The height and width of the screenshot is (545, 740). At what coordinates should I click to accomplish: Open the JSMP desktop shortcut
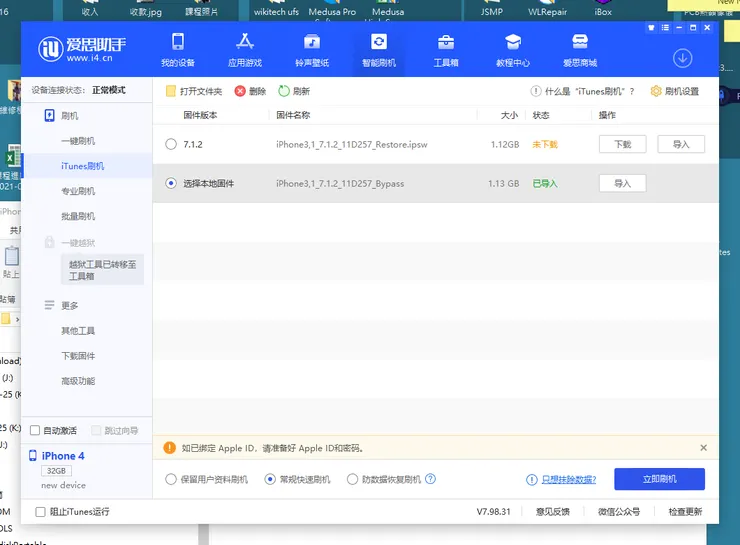[491, 9]
